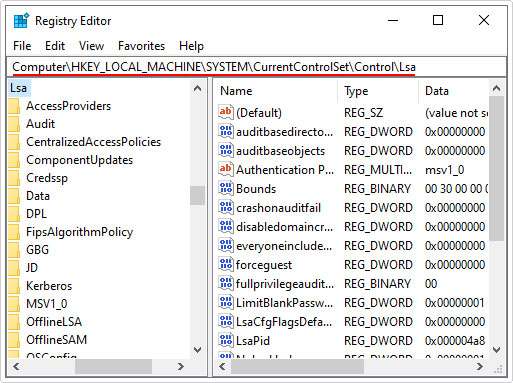Click tree pane scroll right arrow
This screenshot has height=383, width=513.
pyautogui.click(x=181, y=367)
